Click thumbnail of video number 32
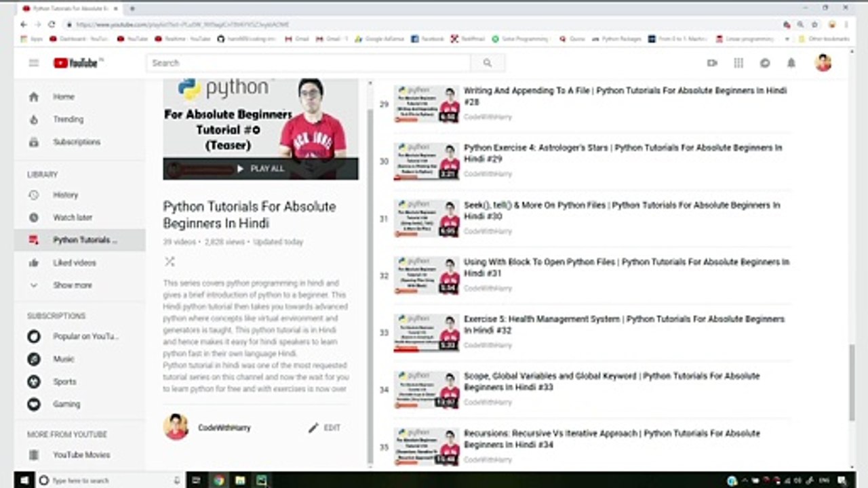 (427, 275)
